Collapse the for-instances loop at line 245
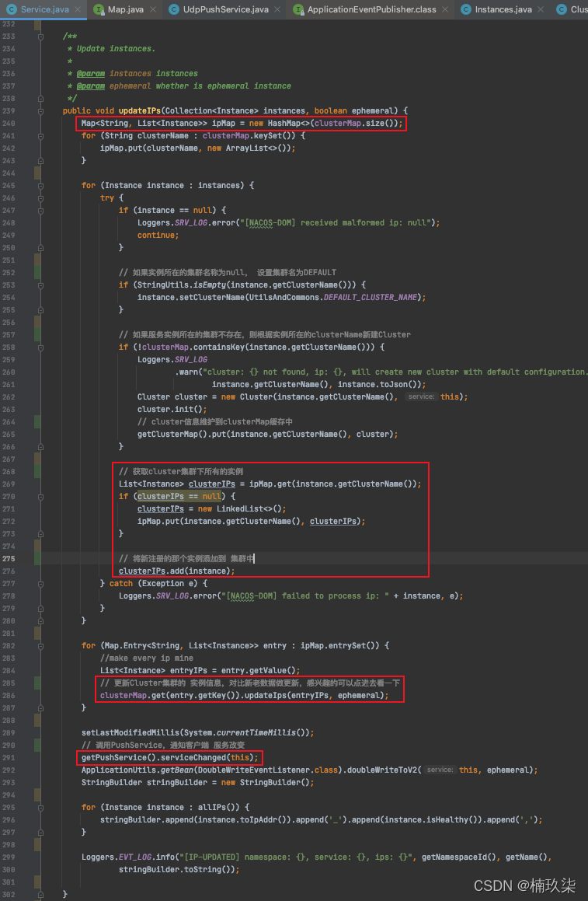Viewport: 588px width, 901px height. 40,186
